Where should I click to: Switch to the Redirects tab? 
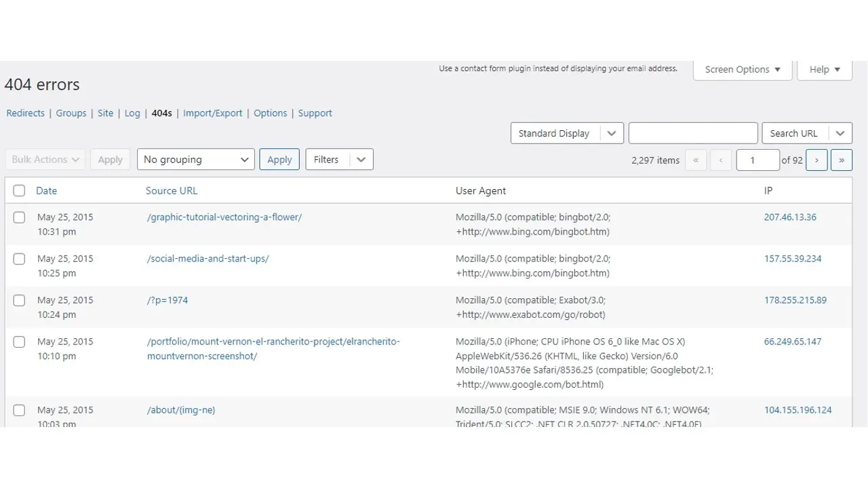tap(25, 113)
